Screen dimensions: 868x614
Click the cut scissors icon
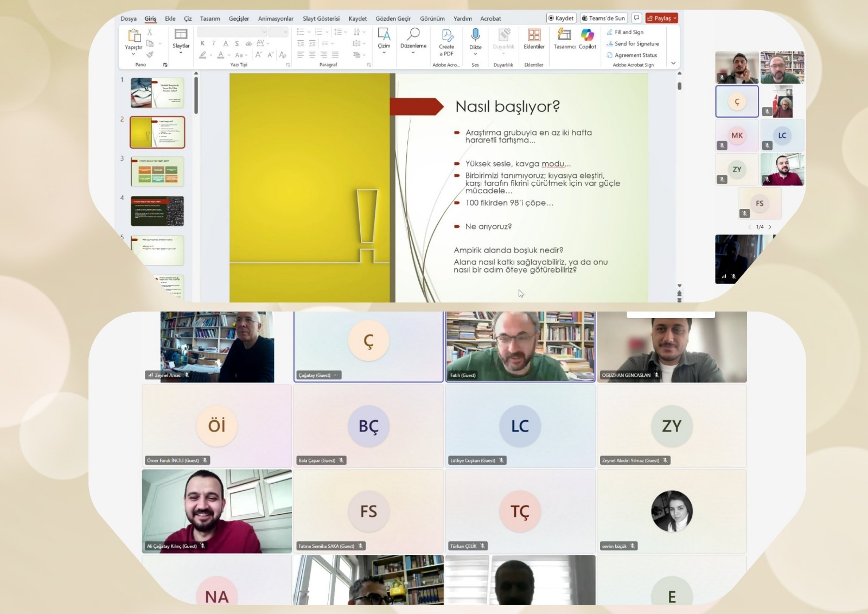pyautogui.click(x=150, y=33)
